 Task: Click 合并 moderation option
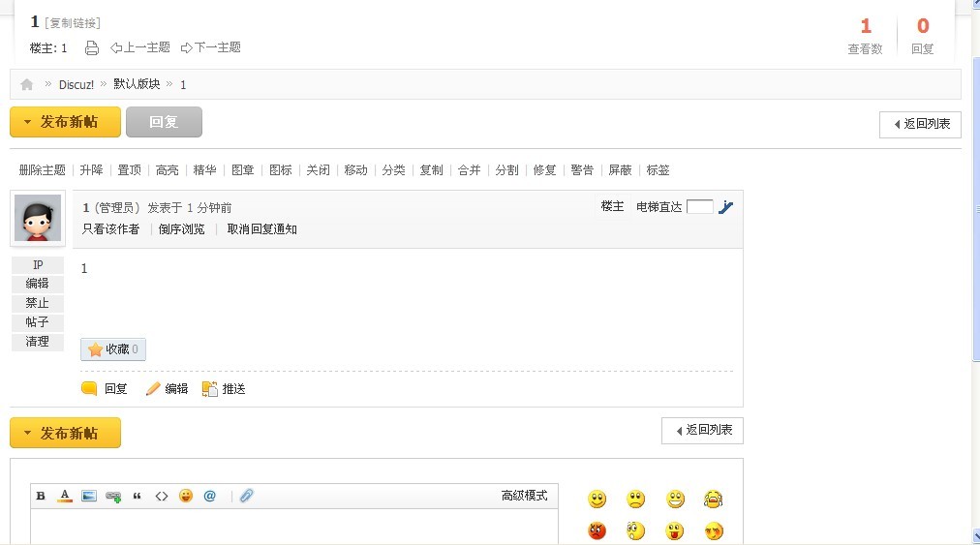(469, 170)
